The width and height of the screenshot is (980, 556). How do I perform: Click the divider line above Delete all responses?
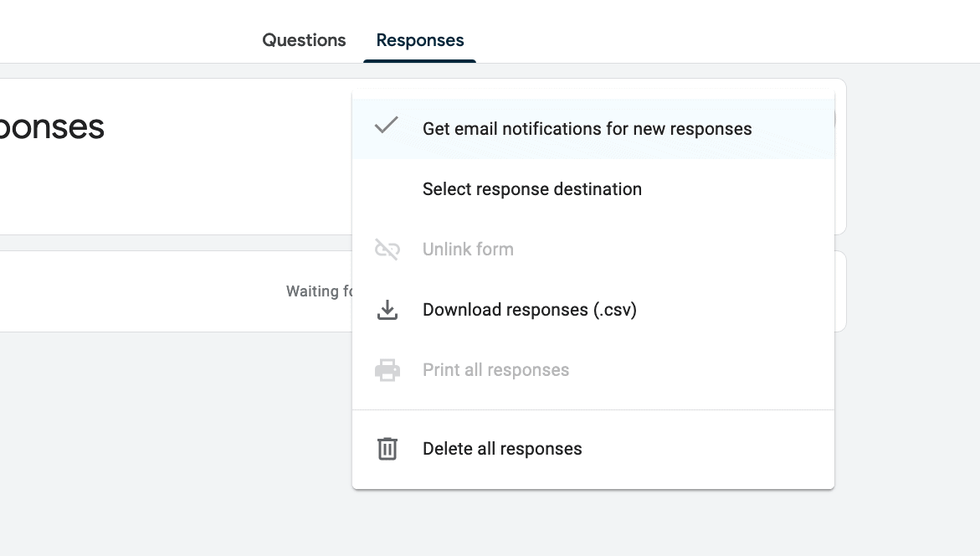pyautogui.click(x=593, y=409)
